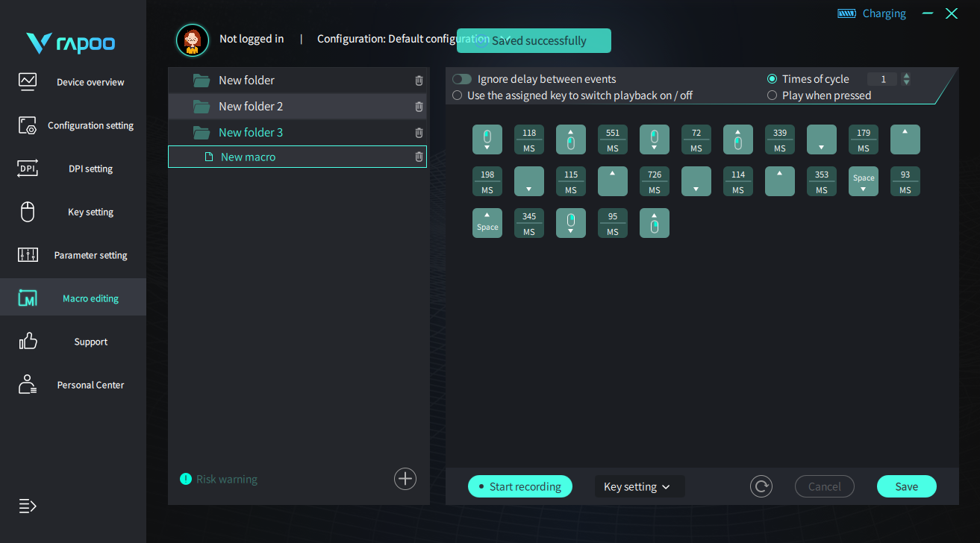Click the battery Charging status icon
Viewport: 980px width, 543px height.
click(x=846, y=13)
